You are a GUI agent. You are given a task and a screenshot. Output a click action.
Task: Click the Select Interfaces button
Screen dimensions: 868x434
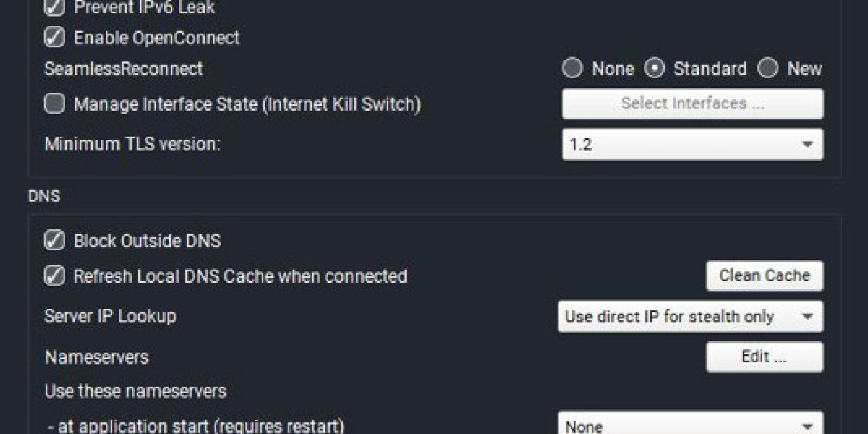pos(692,103)
